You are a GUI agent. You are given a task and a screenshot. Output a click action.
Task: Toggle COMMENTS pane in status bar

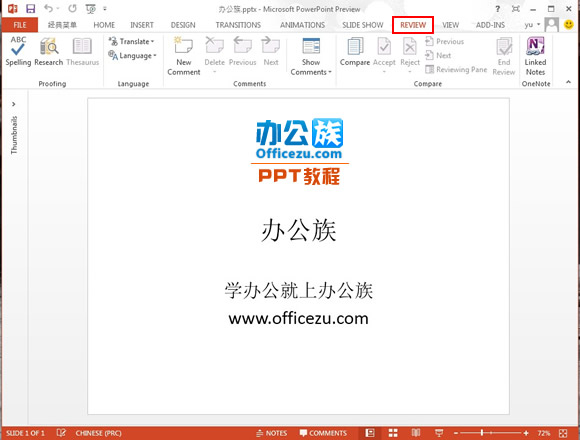coord(323,433)
